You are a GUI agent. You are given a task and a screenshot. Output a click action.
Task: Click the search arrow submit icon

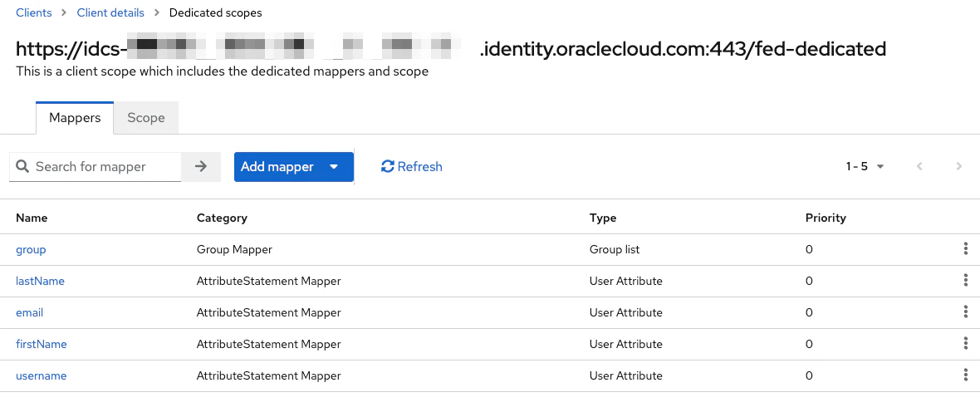(201, 166)
